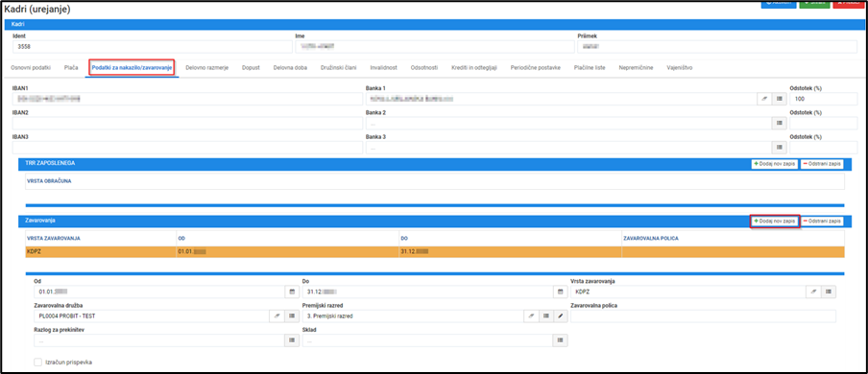Open the calendar picker for Do date
This screenshot has width=868, height=374.
(x=560, y=292)
